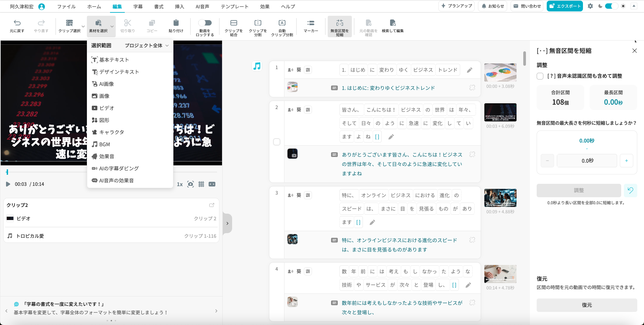The image size is (644, 325).
Task: Change the 1x playback speed
Action: [180, 184]
